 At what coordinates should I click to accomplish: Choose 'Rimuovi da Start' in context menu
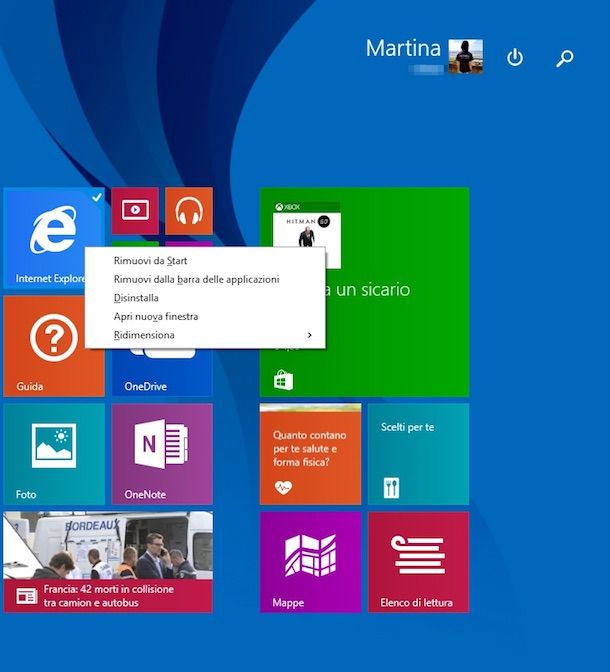[x=150, y=261]
